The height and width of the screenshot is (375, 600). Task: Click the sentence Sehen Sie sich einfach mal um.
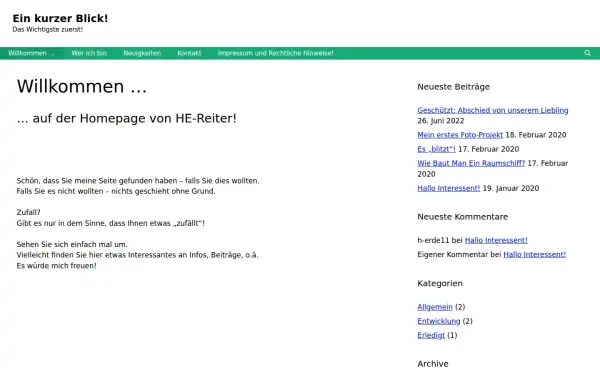click(x=72, y=245)
